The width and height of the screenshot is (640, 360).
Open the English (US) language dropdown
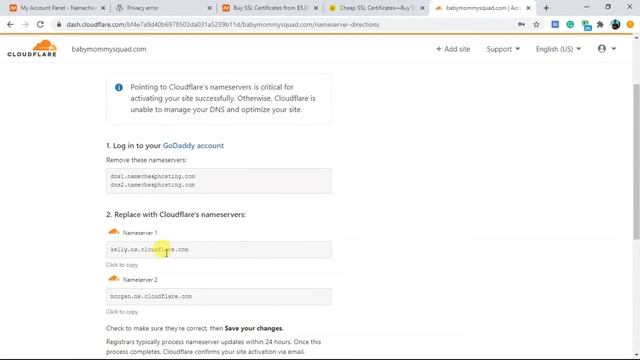(558, 49)
